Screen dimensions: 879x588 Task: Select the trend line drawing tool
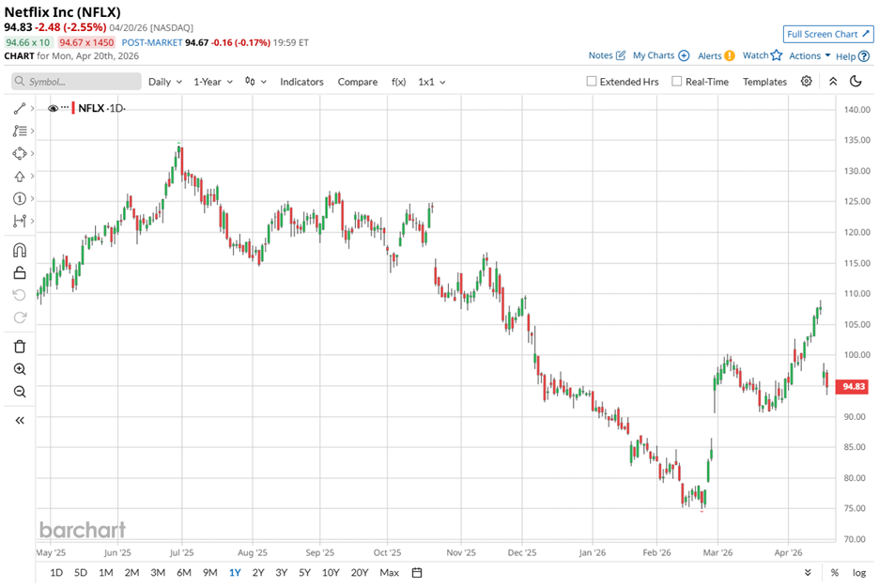tap(20, 108)
